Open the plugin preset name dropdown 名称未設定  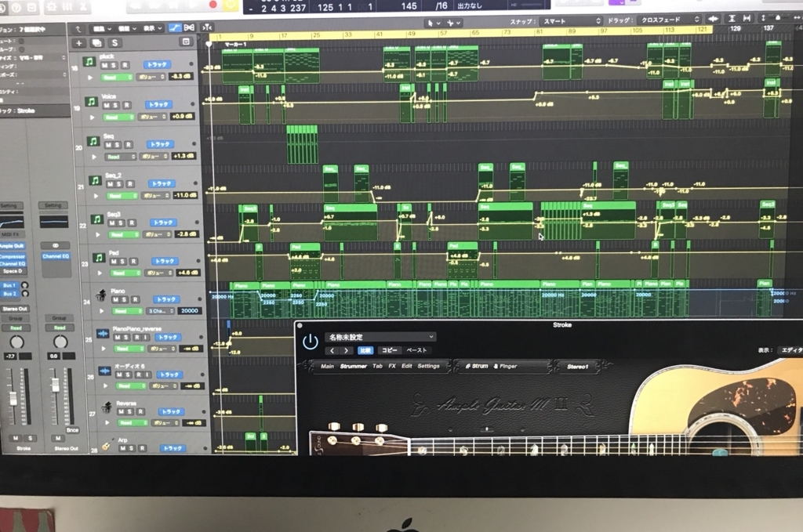tap(381, 337)
